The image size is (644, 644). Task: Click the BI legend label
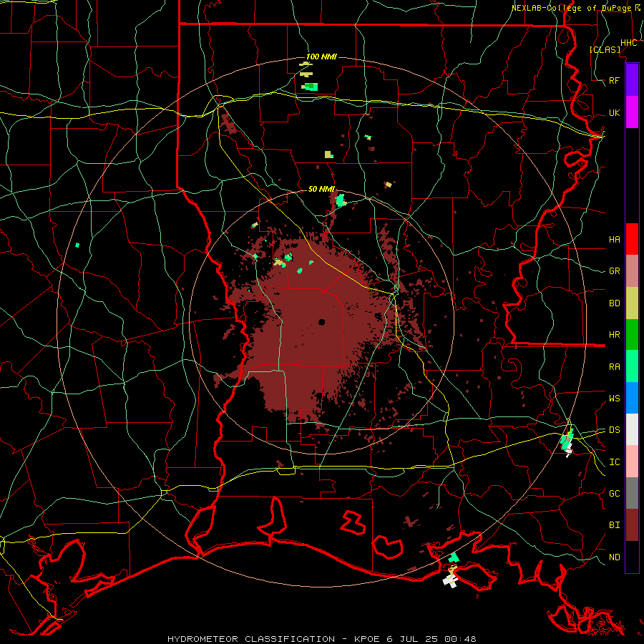(614, 525)
